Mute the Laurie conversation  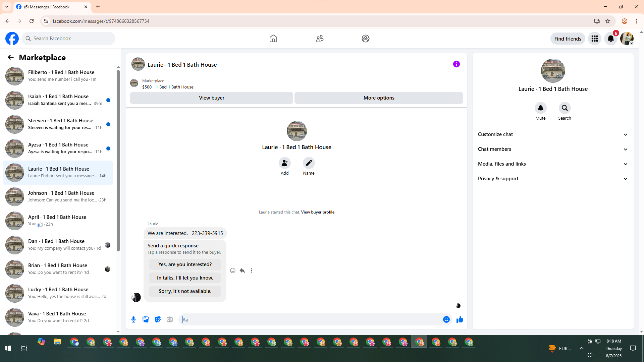tap(541, 108)
